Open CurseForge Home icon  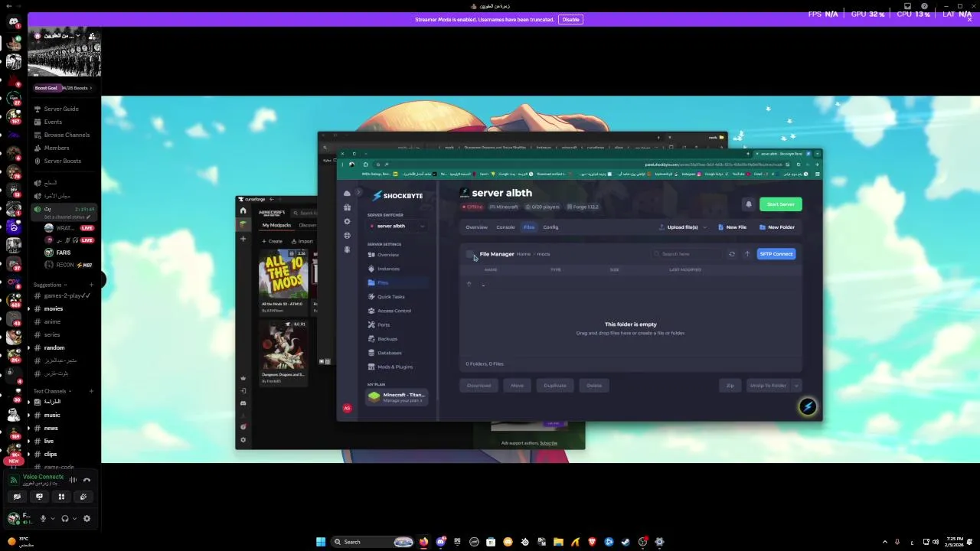click(243, 211)
